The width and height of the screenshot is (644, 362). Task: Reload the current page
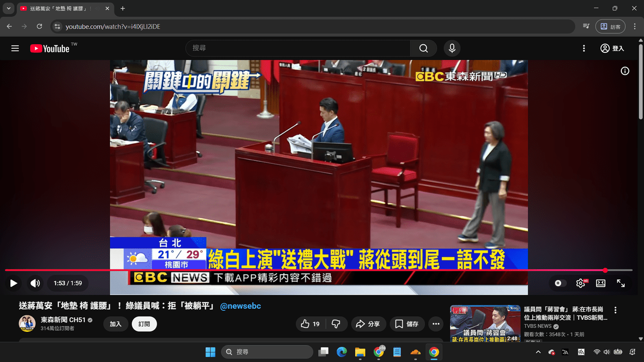pyautogui.click(x=39, y=26)
